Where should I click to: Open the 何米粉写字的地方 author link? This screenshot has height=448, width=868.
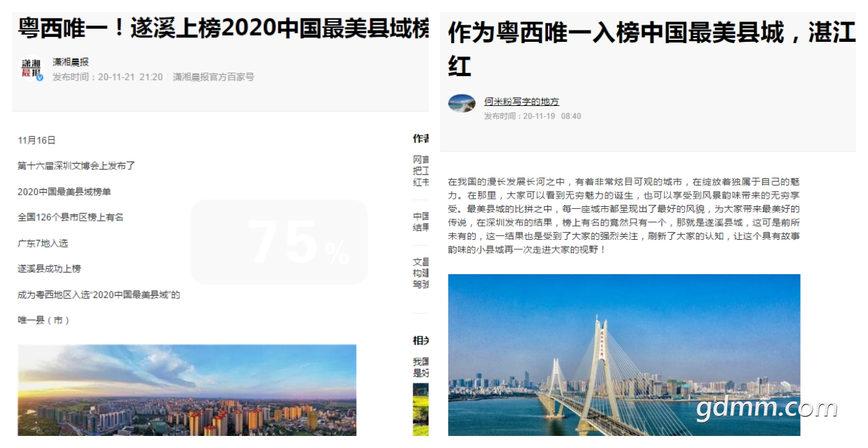[x=521, y=102]
